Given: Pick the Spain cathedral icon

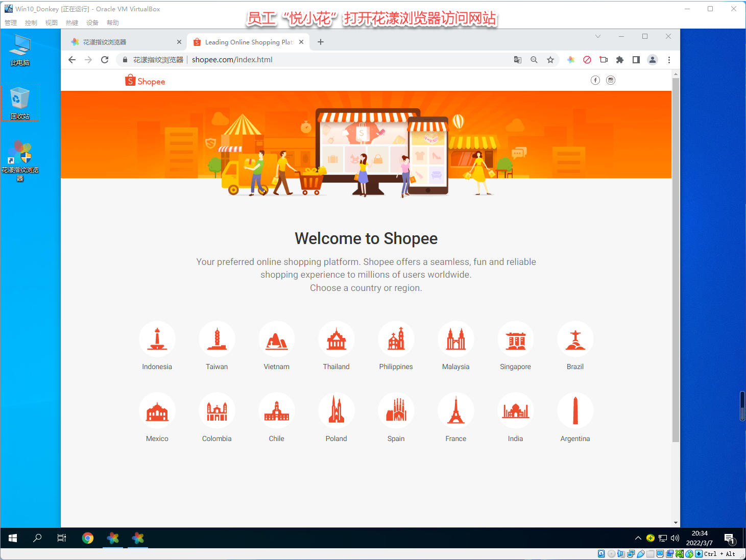Looking at the screenshot, I should [396, 410].
